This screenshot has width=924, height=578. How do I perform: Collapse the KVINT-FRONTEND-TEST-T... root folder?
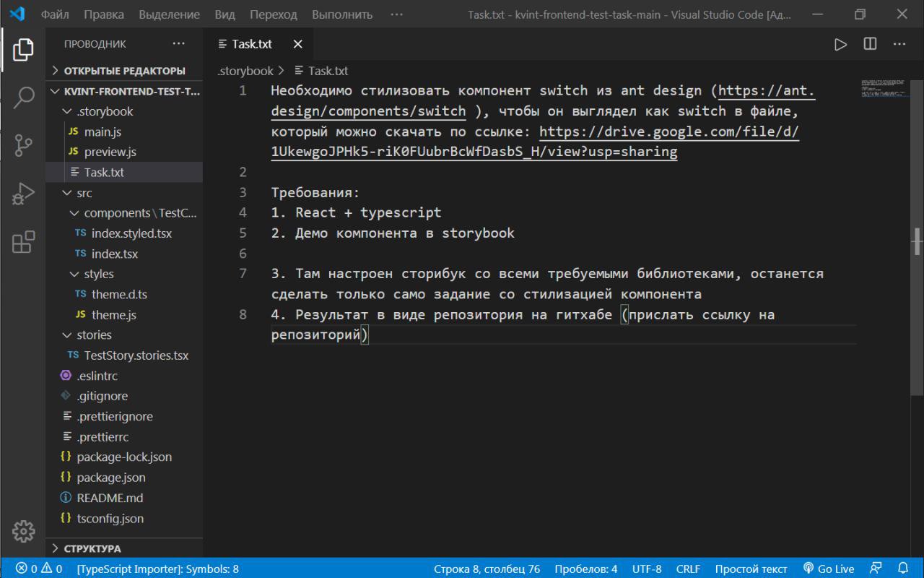(124, 92)
